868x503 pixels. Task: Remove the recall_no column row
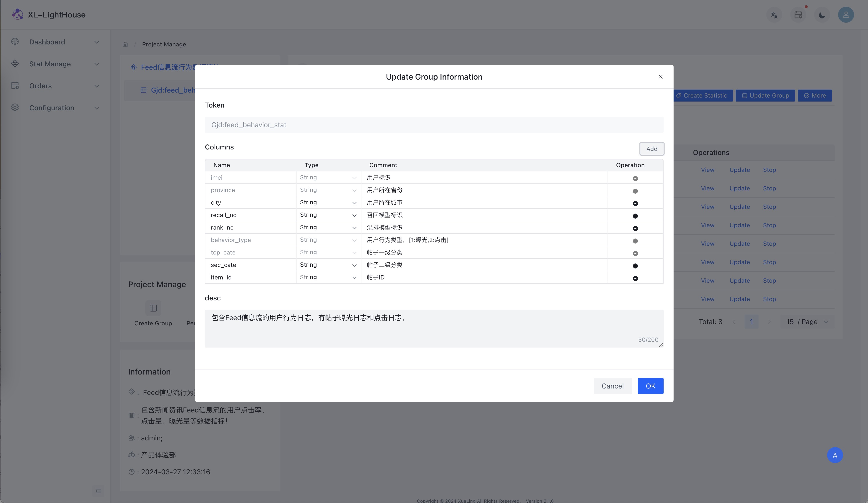[x=635, y=216]
